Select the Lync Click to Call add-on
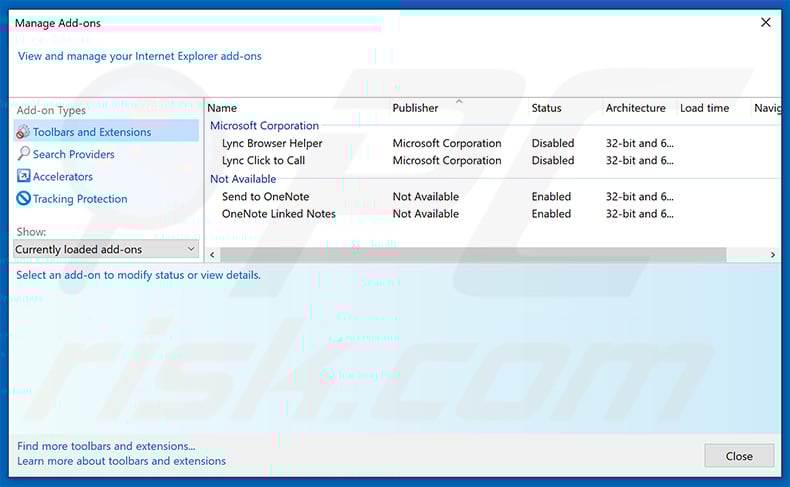The height and width of the screenshot is (487, 790). (264, 160)
